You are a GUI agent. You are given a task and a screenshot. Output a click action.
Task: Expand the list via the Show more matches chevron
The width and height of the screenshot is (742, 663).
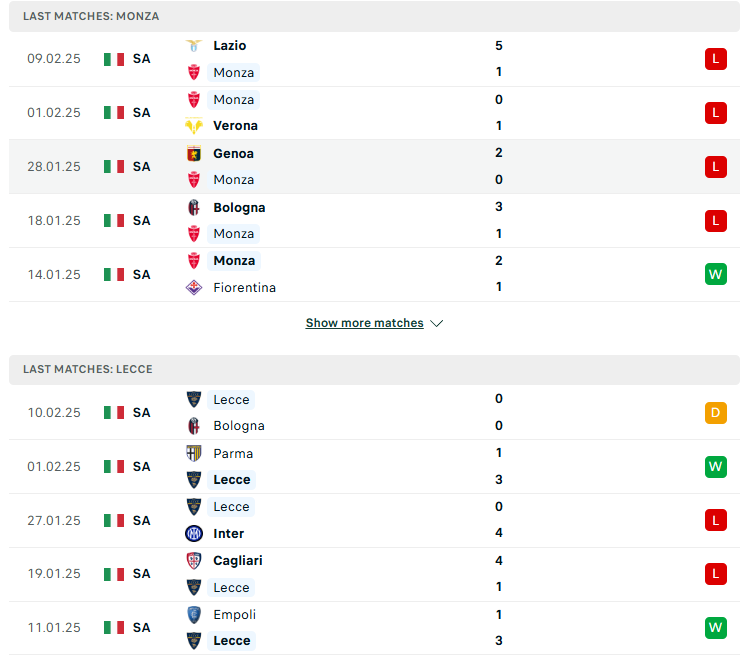[436, 323]
